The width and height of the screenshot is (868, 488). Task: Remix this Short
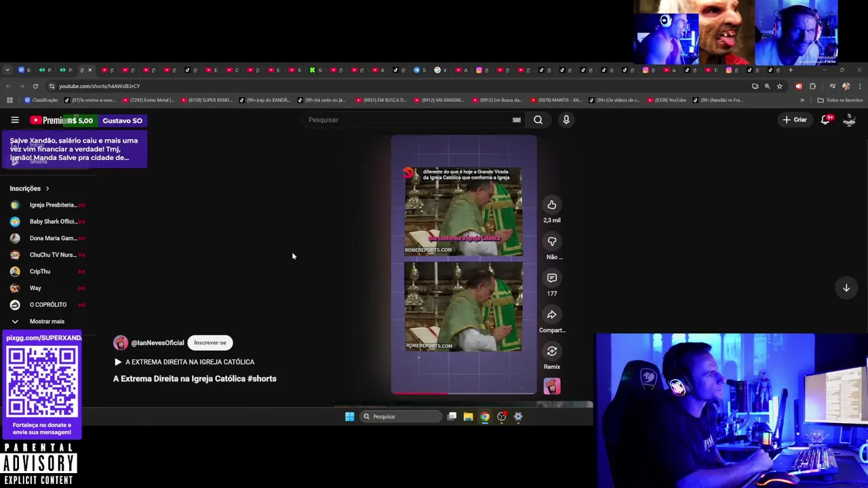pyautogui.click(x=552, y=351)
